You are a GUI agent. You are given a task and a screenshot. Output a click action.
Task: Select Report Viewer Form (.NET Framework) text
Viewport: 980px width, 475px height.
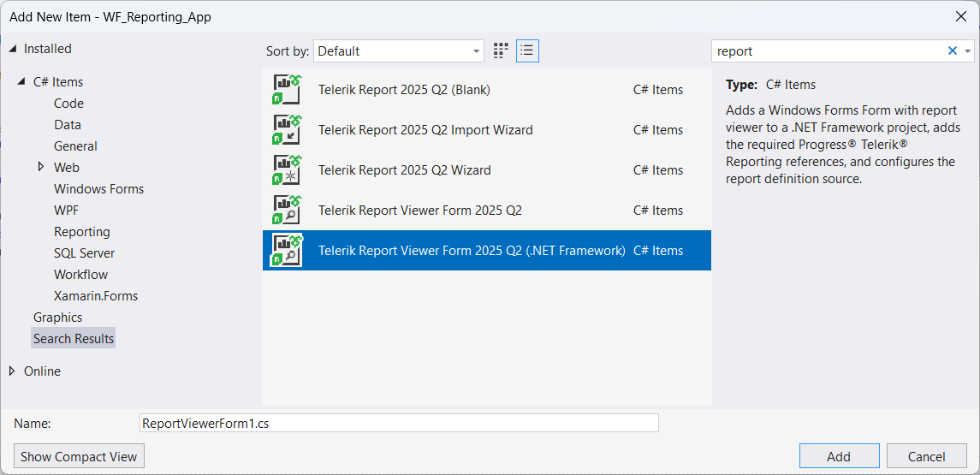tap(472, 251)
